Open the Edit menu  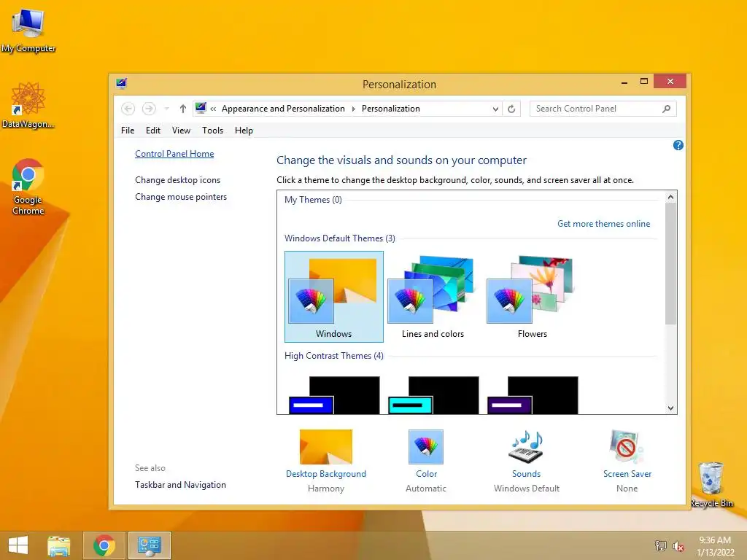point(153,131)
